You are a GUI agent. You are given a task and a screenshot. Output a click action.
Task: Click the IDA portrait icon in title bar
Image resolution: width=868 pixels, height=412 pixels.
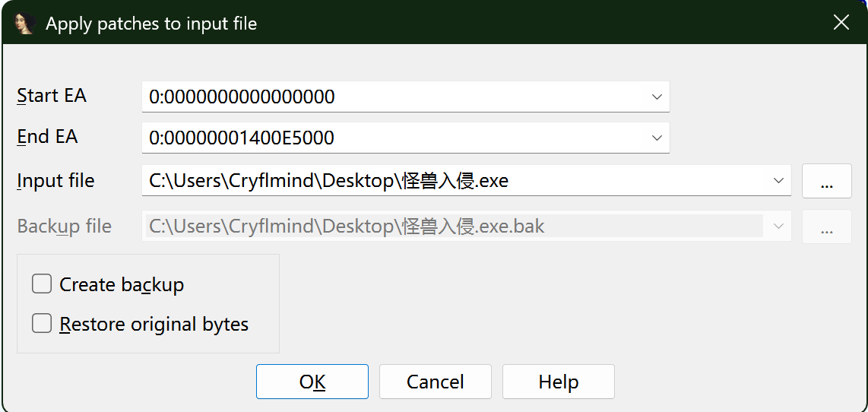click(x=25, y=24)
